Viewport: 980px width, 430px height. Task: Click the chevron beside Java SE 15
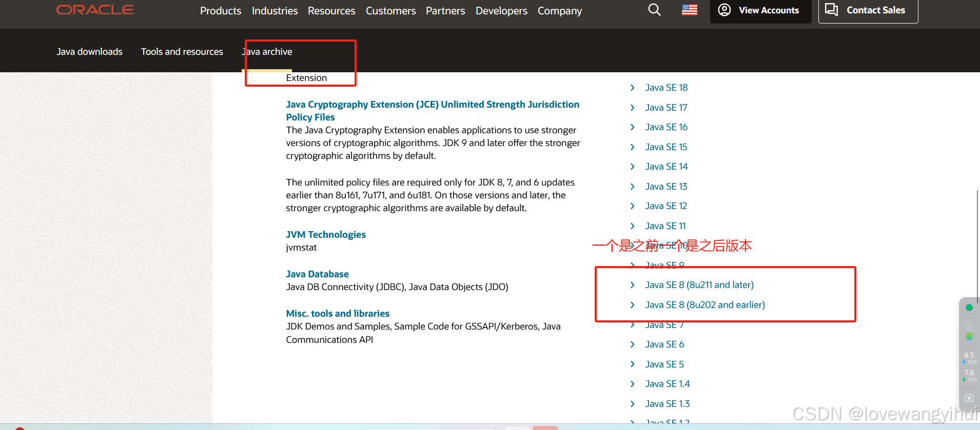pyautogui.click(x=632, y=147)
